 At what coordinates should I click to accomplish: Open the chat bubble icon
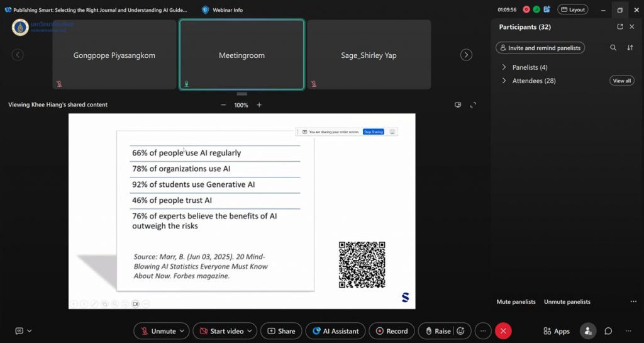coord(608,331)
